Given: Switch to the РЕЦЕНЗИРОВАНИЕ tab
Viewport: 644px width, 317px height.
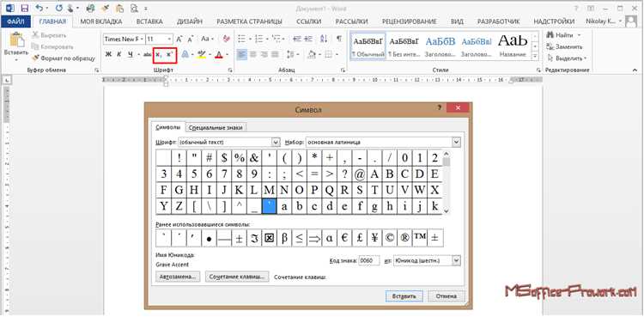Looking at the screenshot, I should (409, 21).
